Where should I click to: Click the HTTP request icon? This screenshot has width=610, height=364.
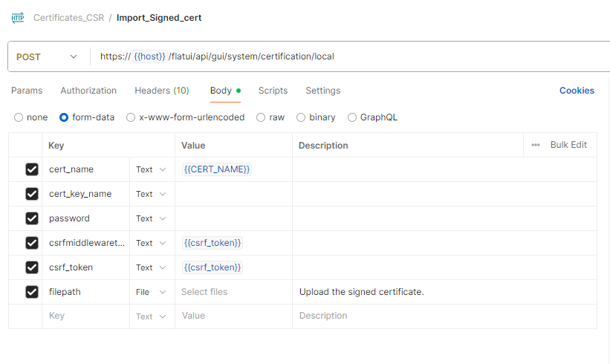(x=18, y=17)
